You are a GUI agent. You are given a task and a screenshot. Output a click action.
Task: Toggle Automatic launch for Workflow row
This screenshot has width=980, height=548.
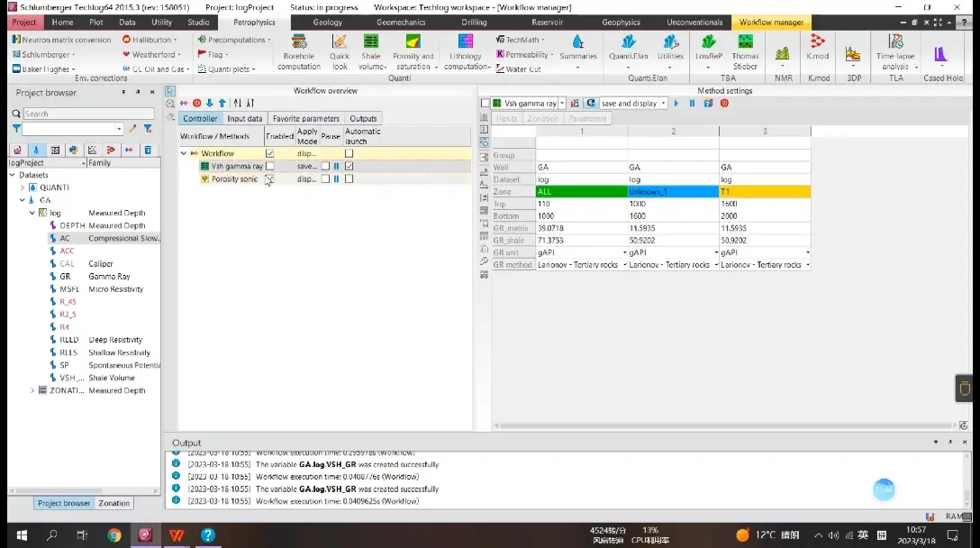click(x=349, y=153)
